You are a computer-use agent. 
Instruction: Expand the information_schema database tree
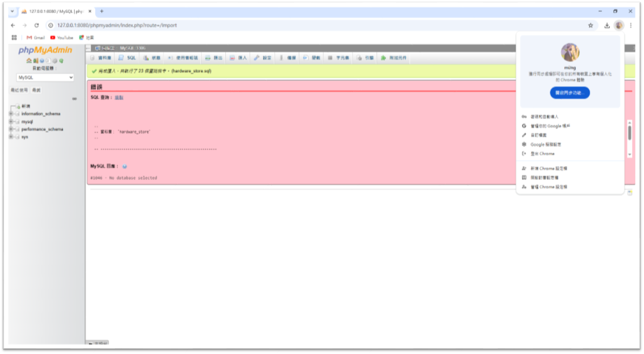(10, 114)
